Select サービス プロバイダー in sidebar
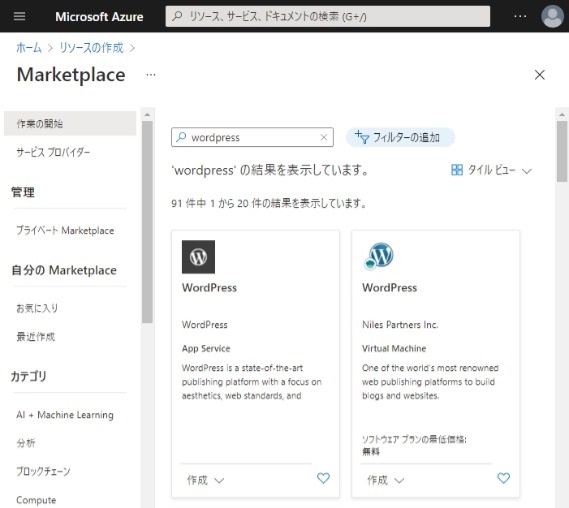 [53, 152]
